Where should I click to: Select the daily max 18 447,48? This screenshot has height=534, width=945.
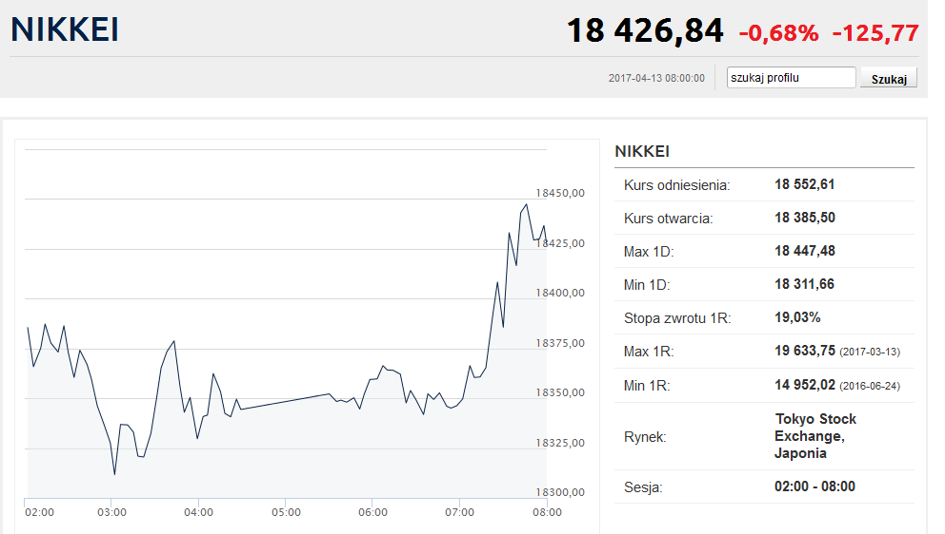coord(805,251)
